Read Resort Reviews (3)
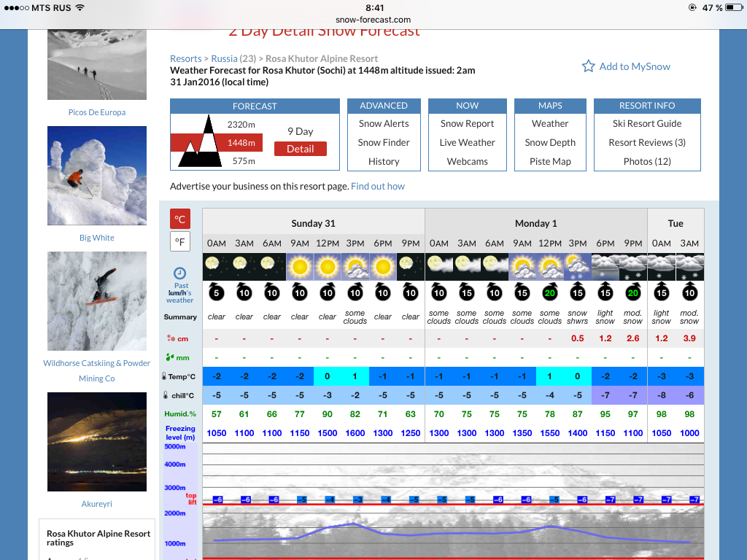Screen dimensions: 747x560 [647, 142]
